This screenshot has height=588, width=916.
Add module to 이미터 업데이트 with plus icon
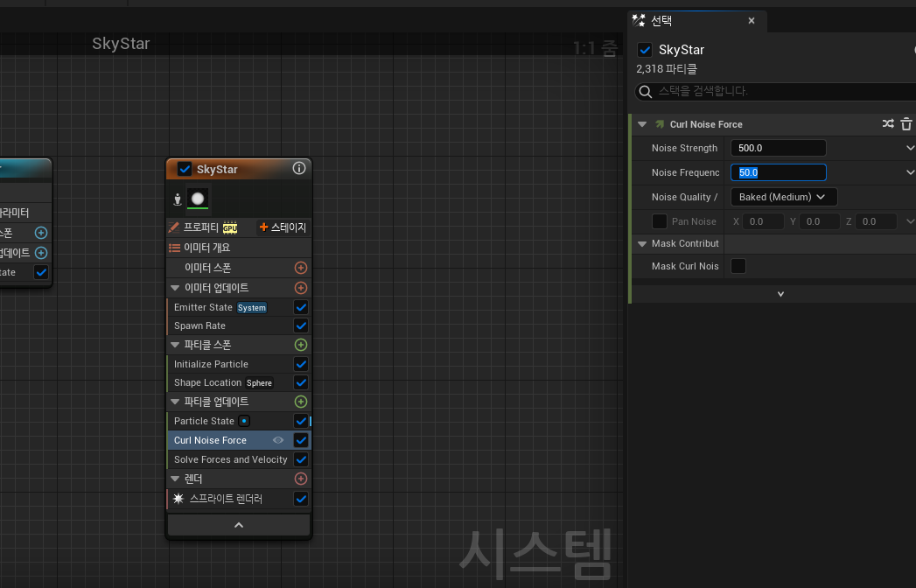[301, 288]
